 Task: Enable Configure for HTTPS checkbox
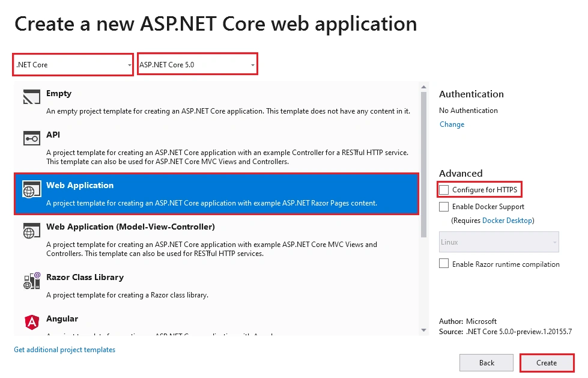444,189
